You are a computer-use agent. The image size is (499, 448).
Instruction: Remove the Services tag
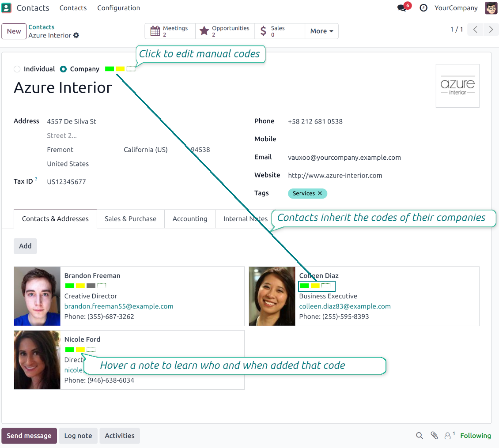tap(320, 193)
